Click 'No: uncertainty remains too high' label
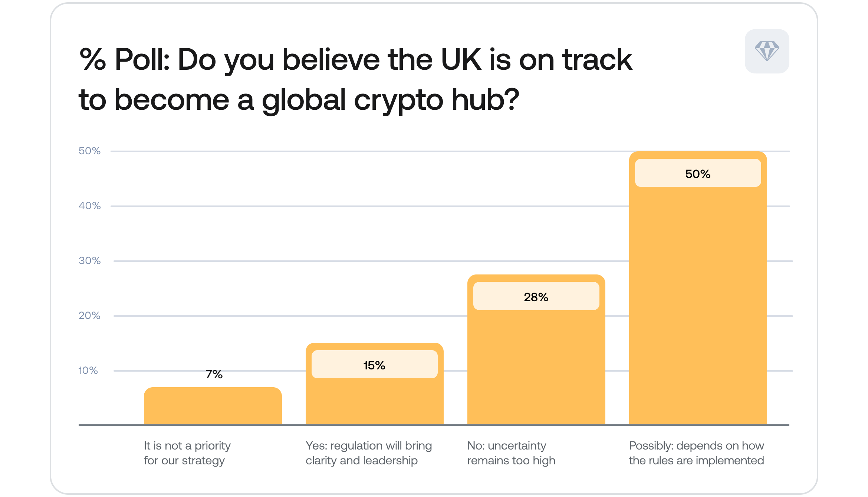This screenshot has width=868, height=497. pyautogui.click(x=511, y=453)
